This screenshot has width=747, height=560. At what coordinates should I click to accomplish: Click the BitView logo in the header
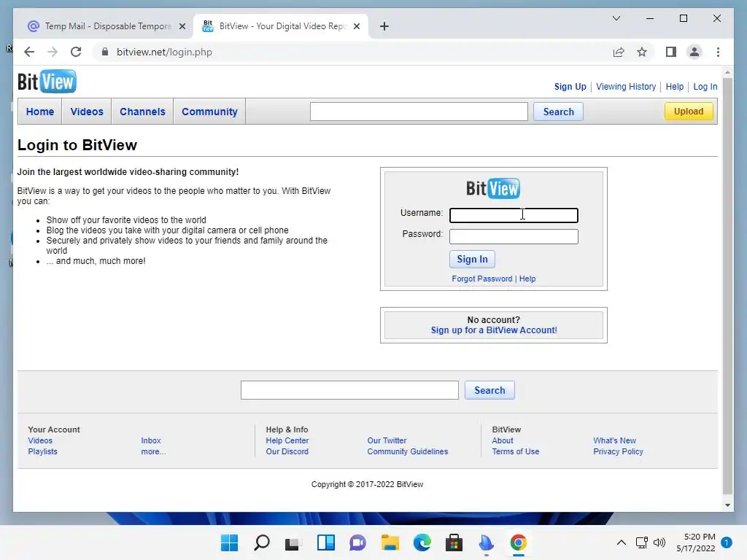coord(47,82)
